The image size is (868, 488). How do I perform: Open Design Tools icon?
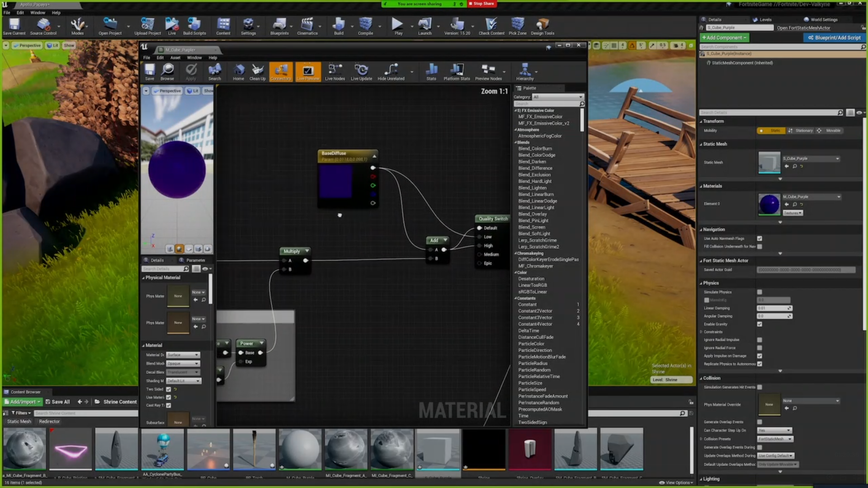coord(542,27)
